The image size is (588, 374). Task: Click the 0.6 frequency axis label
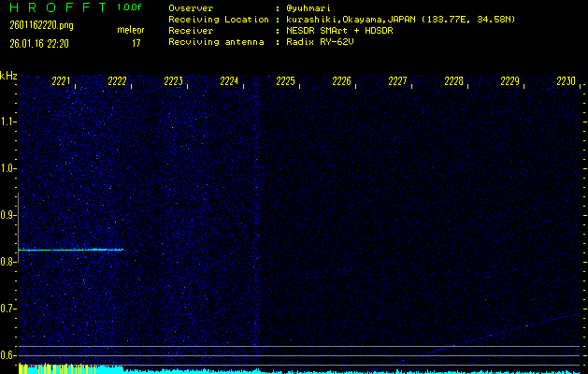tap(7, 355)
